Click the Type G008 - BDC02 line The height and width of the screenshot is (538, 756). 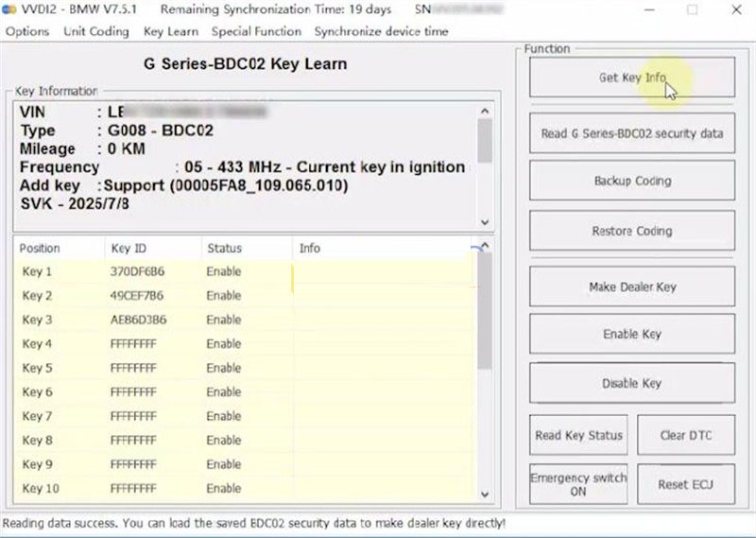(116, 130)
